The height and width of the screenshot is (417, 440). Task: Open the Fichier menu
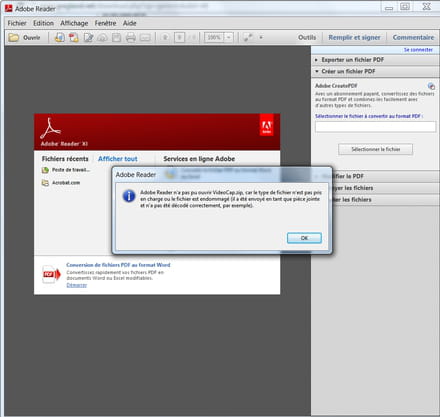[17, 23]
